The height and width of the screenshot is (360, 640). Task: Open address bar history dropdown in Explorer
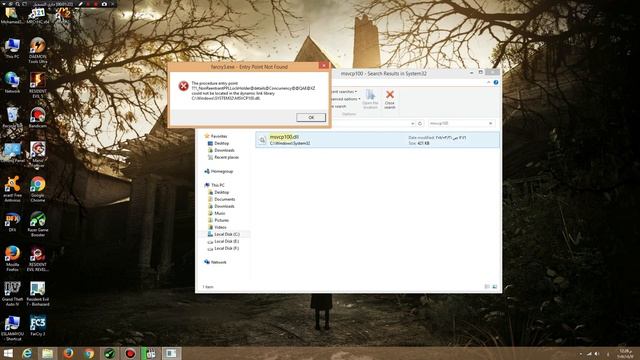tap(413, 123)
